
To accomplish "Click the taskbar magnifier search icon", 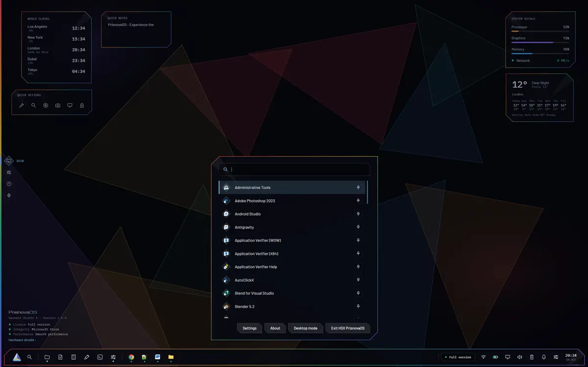I will tap(30, 357).
